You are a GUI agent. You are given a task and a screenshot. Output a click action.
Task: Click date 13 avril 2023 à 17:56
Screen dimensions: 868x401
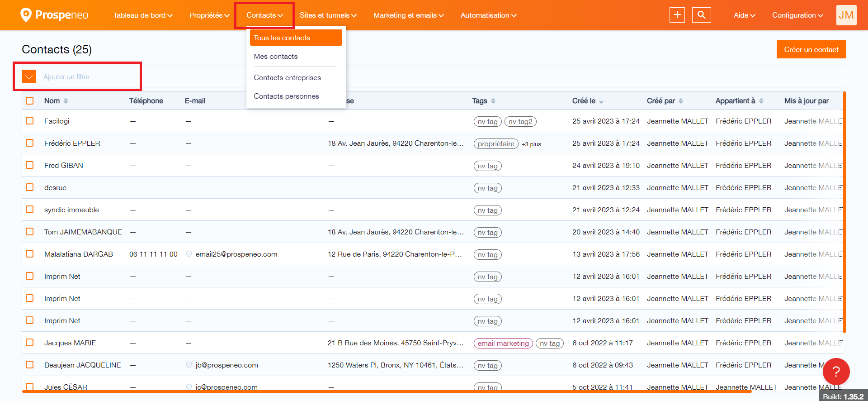click(x=606, y=254)
